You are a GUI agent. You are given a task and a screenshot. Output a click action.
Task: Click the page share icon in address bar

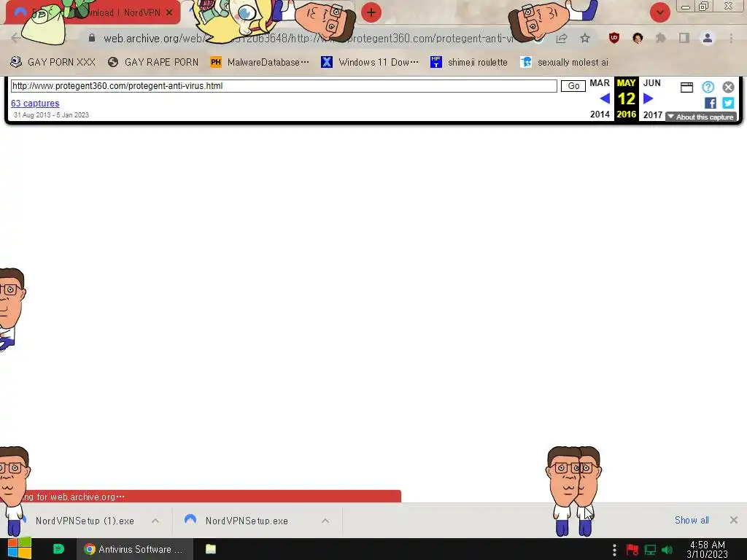tap(562, 39)
